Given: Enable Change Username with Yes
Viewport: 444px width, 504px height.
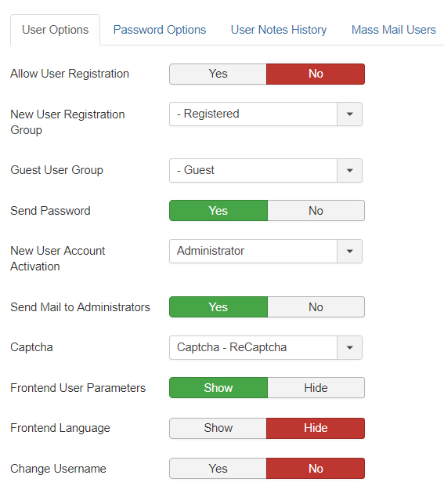Looking at the screenshot, I should (218, 468).
